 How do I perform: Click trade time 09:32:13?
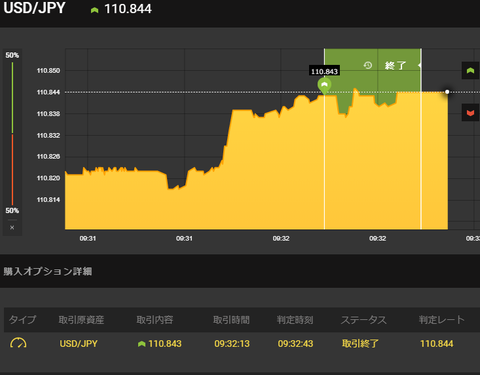point(232,344)
